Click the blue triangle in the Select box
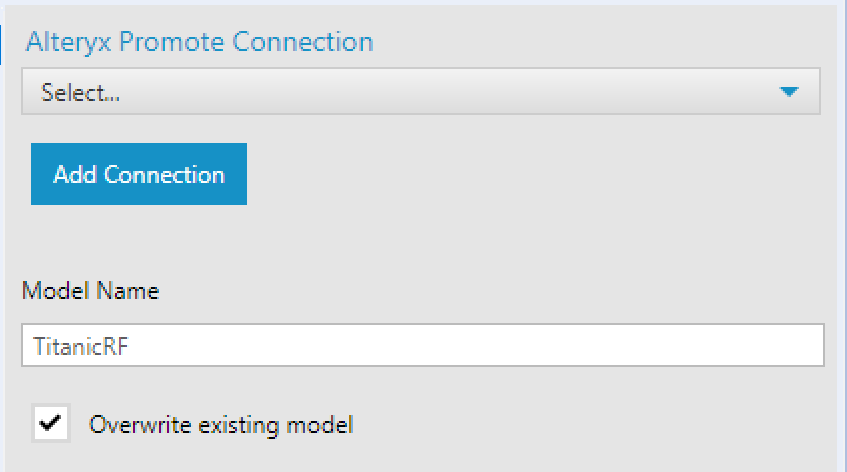847x472 pixels. pyautogui.click(x=789, y=92)
